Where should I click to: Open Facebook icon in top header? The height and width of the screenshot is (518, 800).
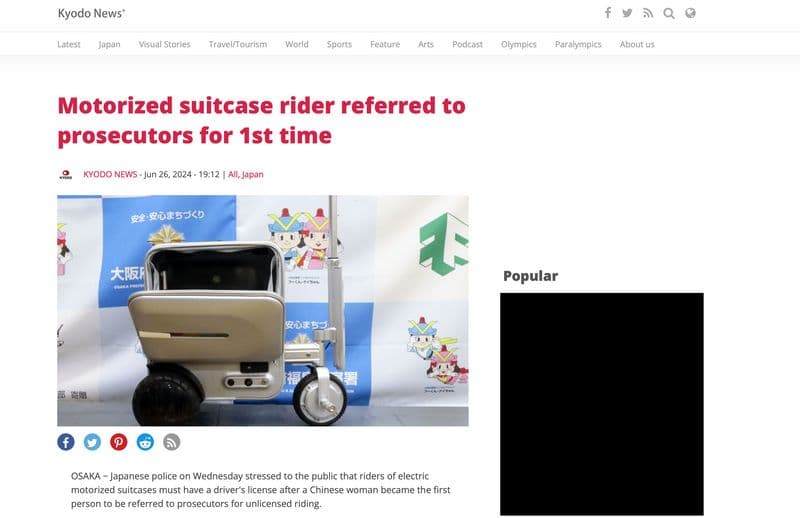[608, 13]
